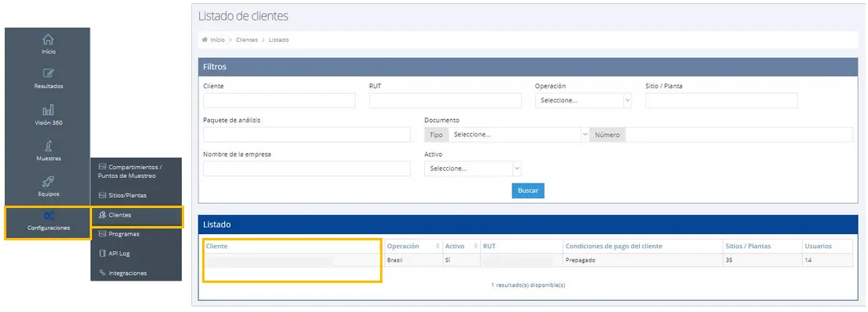The width and height of the screenshot is (868, 312).
Task: Click the Cliente filter input field
Action: 279,100
